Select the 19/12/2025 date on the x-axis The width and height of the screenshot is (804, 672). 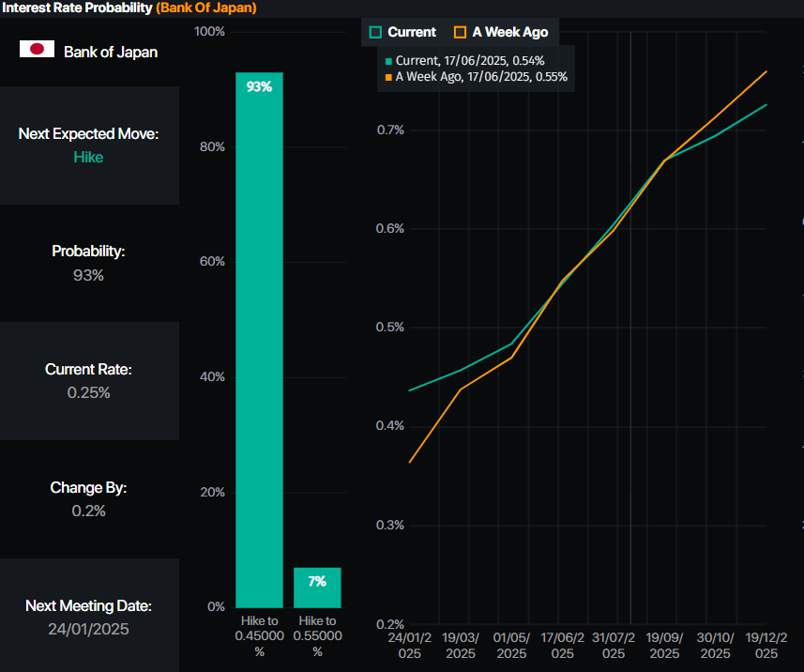(x=766, y=645)
